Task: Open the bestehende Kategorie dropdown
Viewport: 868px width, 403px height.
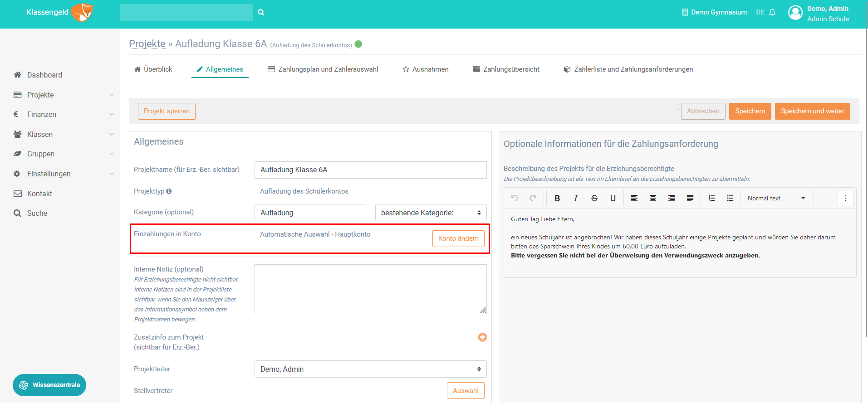Action: 431,213
